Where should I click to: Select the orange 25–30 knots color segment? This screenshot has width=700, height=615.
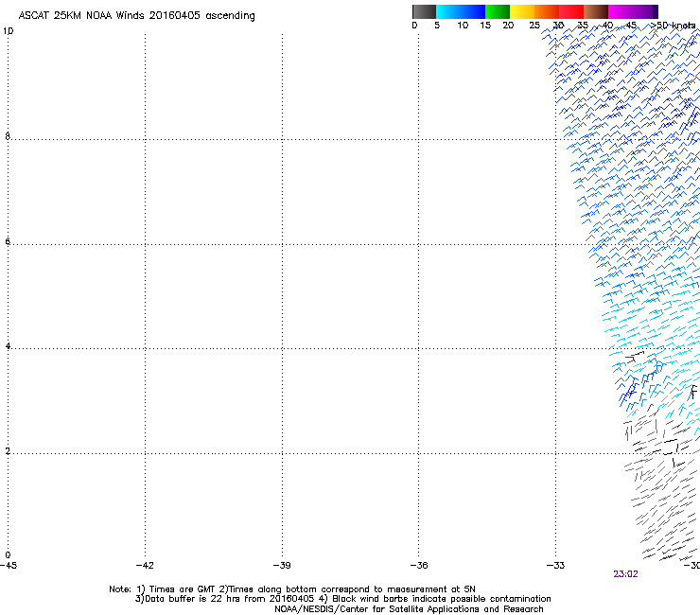pos(547,11)
